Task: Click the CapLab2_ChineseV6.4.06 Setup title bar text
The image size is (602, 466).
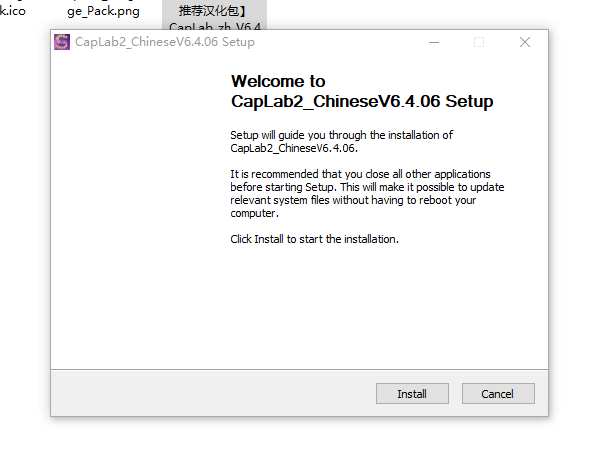Action: pyautogui.click(x=165, y=42)
